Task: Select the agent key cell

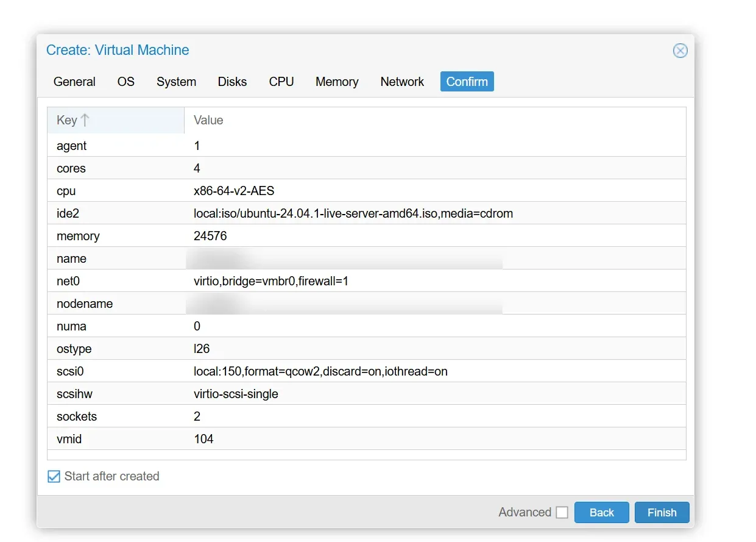Action: click(x=116, y=146)
